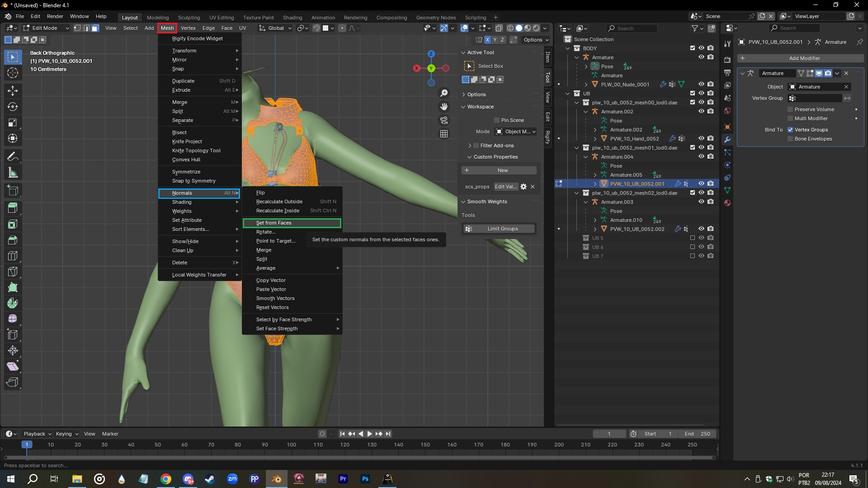
Task: Enable the Preserve Volume checkbox
Action: pyautogui.click(x=790, y=109)
